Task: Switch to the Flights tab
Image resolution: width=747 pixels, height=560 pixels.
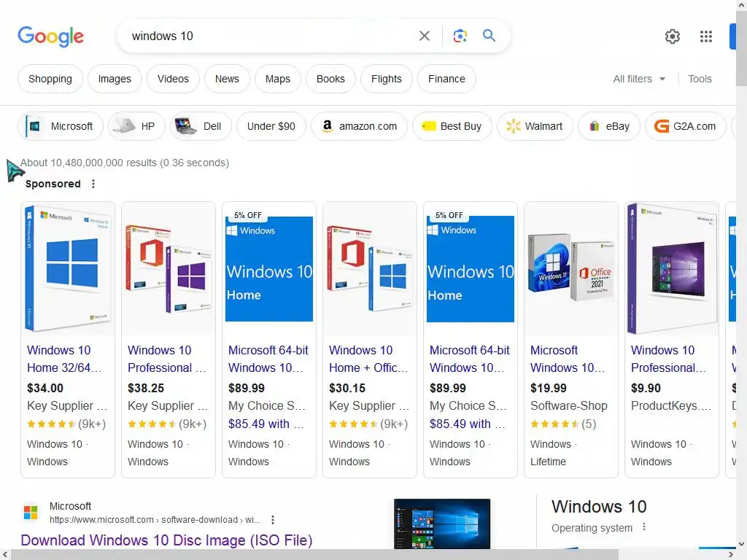Action: 387,79
